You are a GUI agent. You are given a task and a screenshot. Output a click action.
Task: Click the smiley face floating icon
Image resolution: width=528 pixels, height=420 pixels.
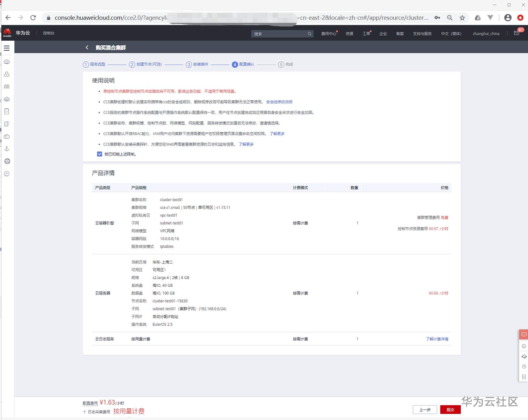click(x=524, y=346)
